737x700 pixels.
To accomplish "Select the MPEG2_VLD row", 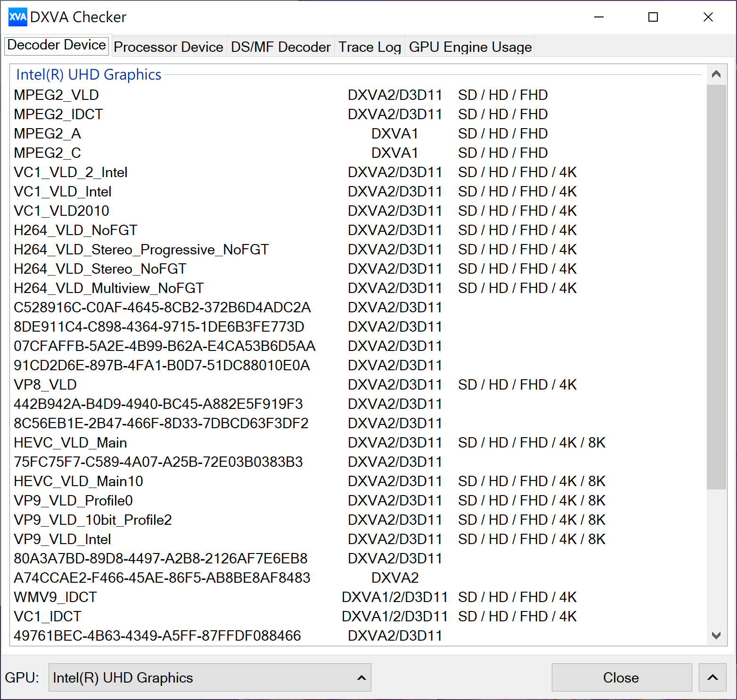I will pyautogui.click(x=358, y=95).
